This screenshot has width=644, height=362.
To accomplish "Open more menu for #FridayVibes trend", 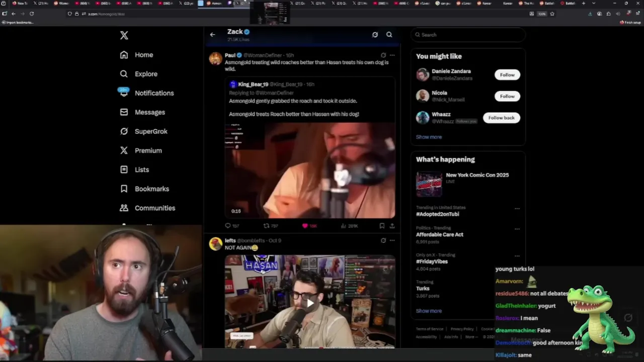I will [517, 256].
